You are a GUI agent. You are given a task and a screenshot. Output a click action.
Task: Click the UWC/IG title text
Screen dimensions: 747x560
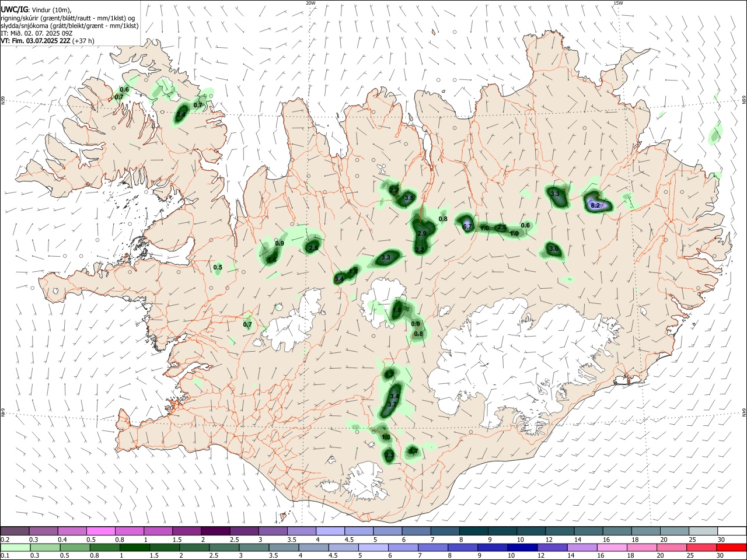tap(15, 10)
